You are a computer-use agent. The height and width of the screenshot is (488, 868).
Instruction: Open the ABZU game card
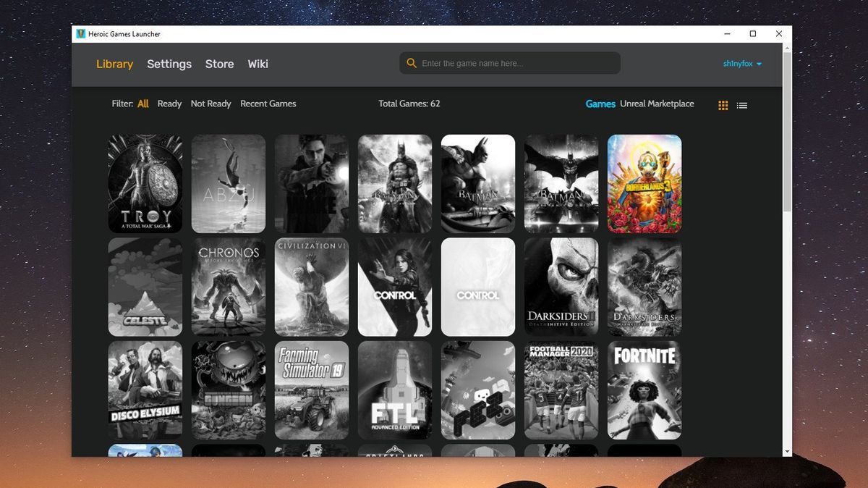(x=229, y=184)
